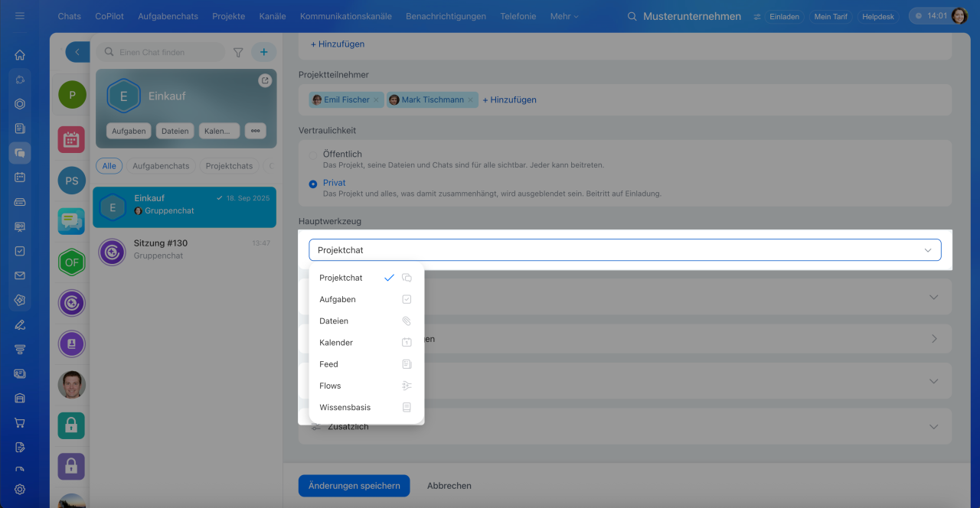The image size is (980, 508).
Task: Open the hamburger menu at top left
Action: tap(20, 16)
